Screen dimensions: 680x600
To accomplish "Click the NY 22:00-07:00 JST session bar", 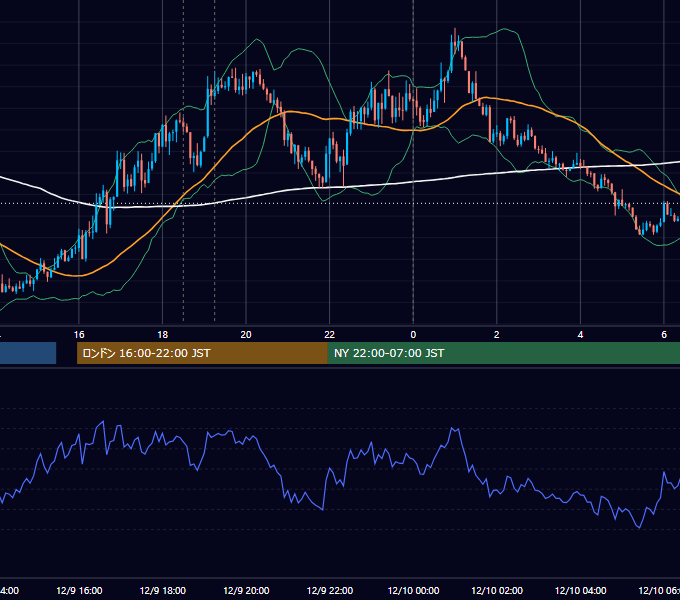I will [x=503, y=353].
